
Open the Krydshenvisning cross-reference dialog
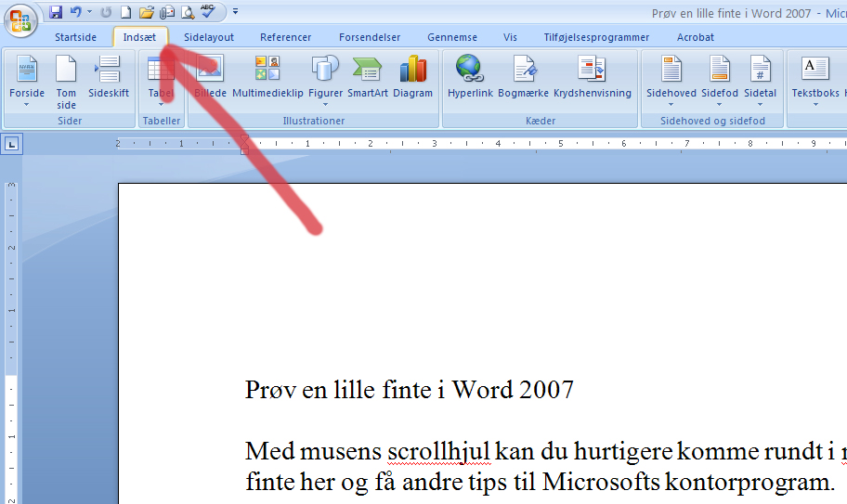(x=592, y=77)
